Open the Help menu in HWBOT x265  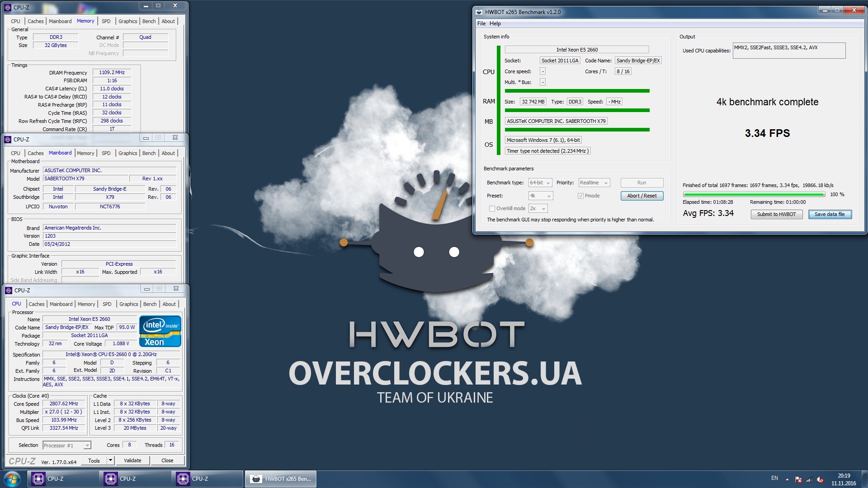pyautogui.click(x=495, y=23)
